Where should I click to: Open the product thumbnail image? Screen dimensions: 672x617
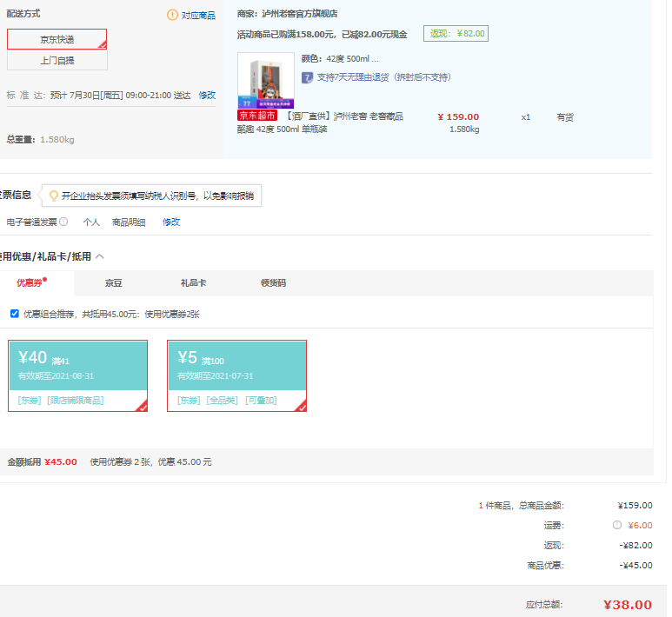(266, 81)
